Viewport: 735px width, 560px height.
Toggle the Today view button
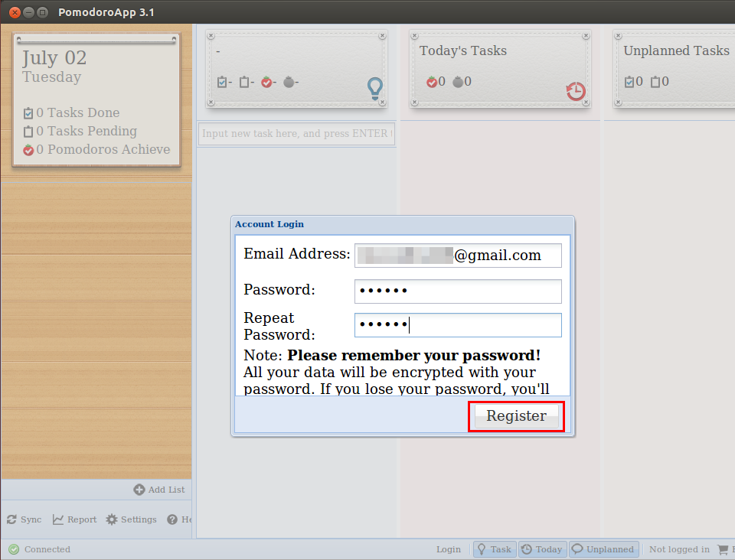[x=542, y=549]
